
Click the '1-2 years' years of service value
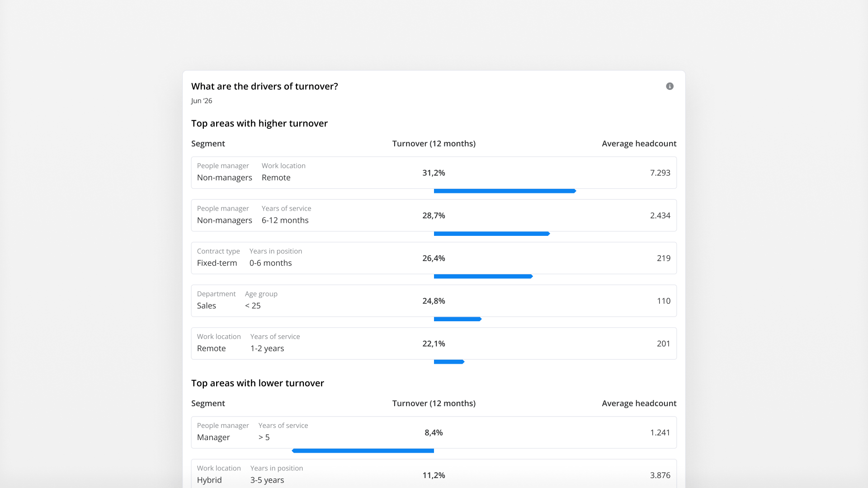pos(267,349)
